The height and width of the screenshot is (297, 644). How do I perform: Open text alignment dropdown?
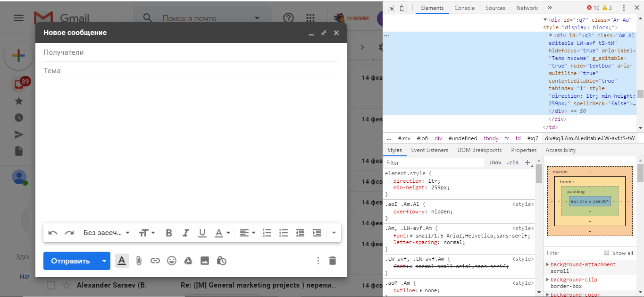[x=247, y=233]
